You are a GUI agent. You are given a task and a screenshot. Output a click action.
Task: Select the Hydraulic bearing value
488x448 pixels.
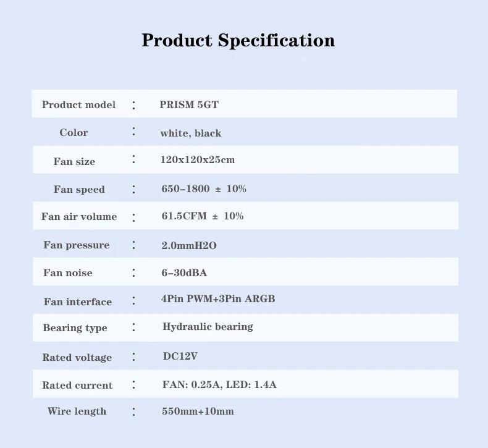[208, 326]
